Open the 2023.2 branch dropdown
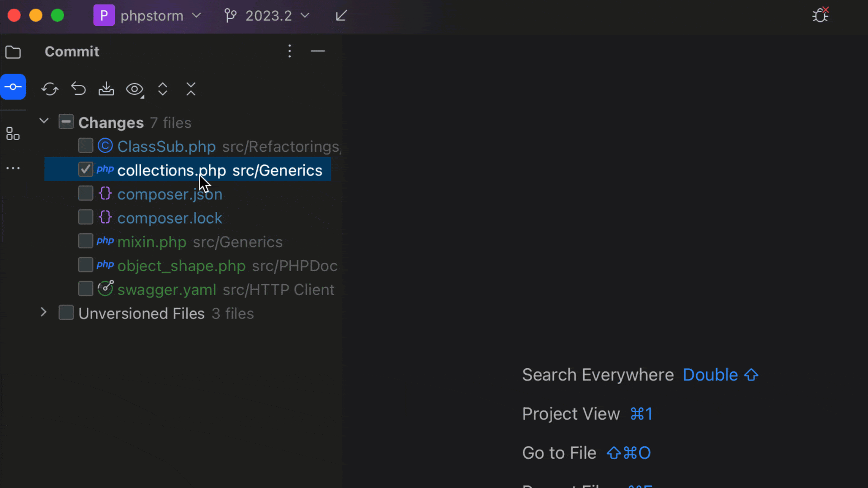Image resolution: width=868 pixels, height=488 pixels. (x=268, y=16)
